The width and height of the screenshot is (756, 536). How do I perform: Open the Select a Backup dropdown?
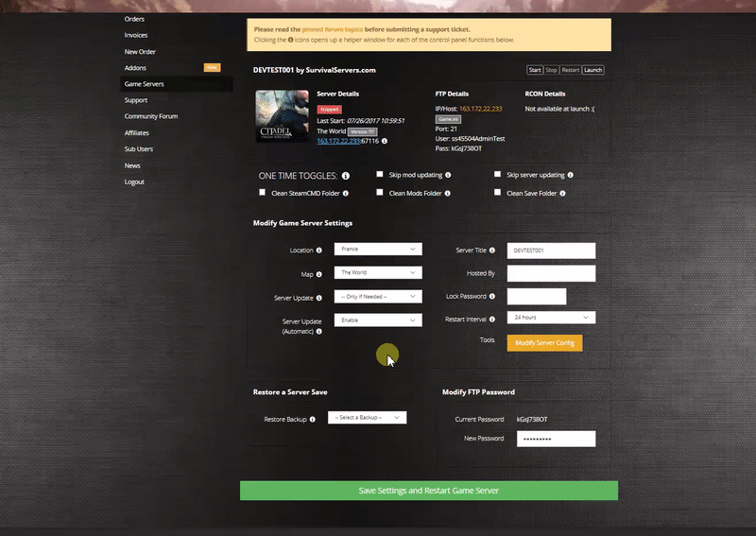click(x=367, y=418)
